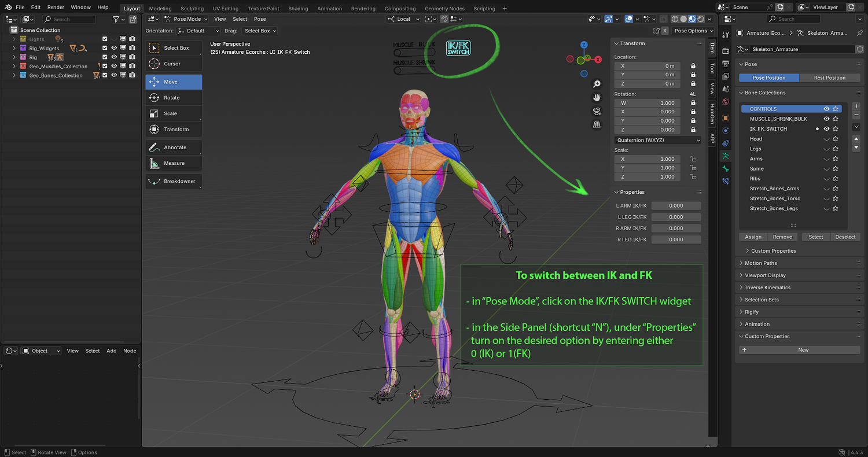The height and width of the screenshot is (457, 868).
Task: Click the Rest Position button
Action: click(x=830, y=78)
